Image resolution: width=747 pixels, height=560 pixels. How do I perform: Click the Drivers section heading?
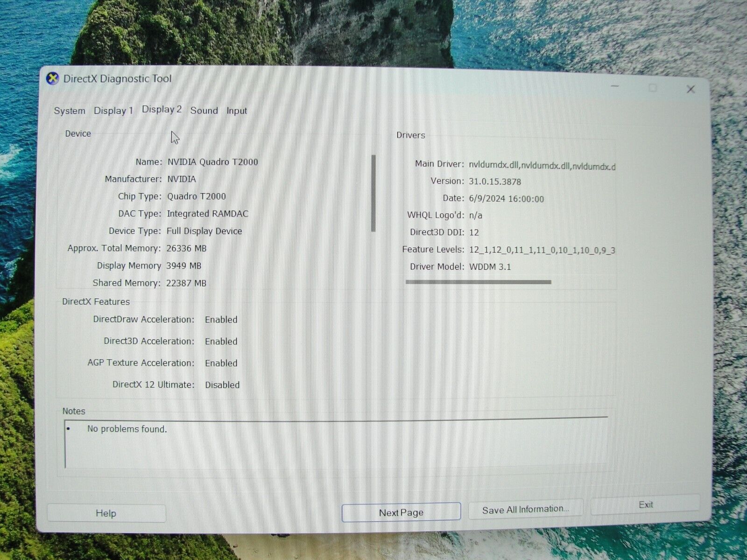tap(411, 135)
